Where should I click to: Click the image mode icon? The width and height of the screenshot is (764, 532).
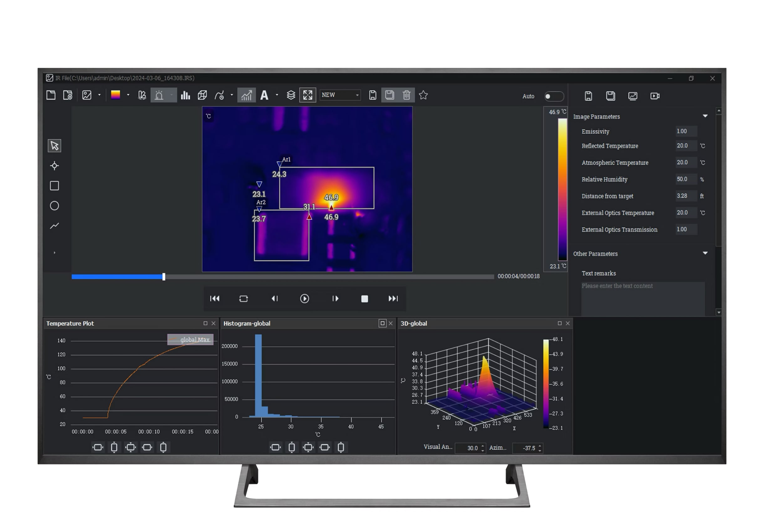click(x=87, y=95)
